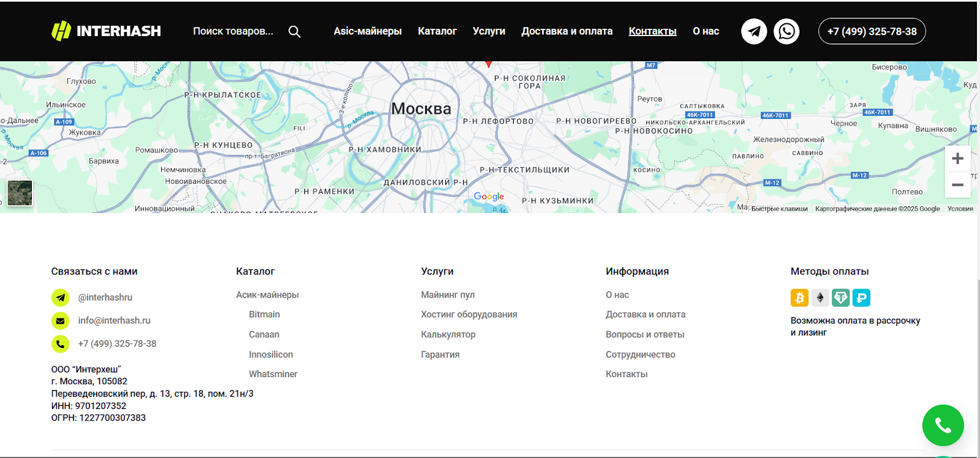Viewport: 980px width, 458px height.
Task: Open Хостинг оборудования link
Action: [x=469, y=315]
